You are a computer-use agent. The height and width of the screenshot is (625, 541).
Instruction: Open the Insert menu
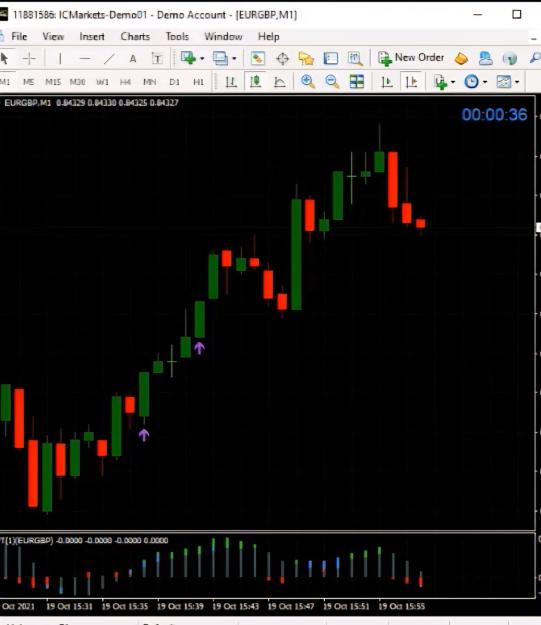92,37
